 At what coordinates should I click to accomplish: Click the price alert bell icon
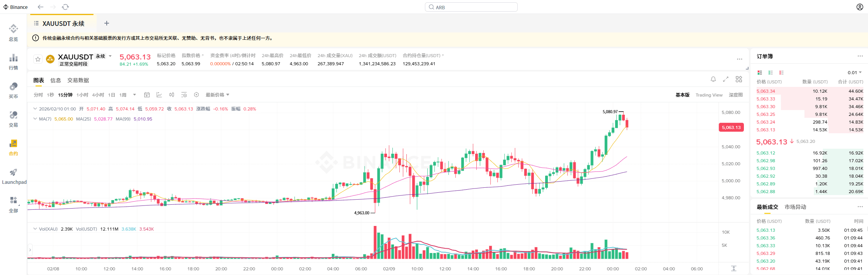(x=713, y=79)
